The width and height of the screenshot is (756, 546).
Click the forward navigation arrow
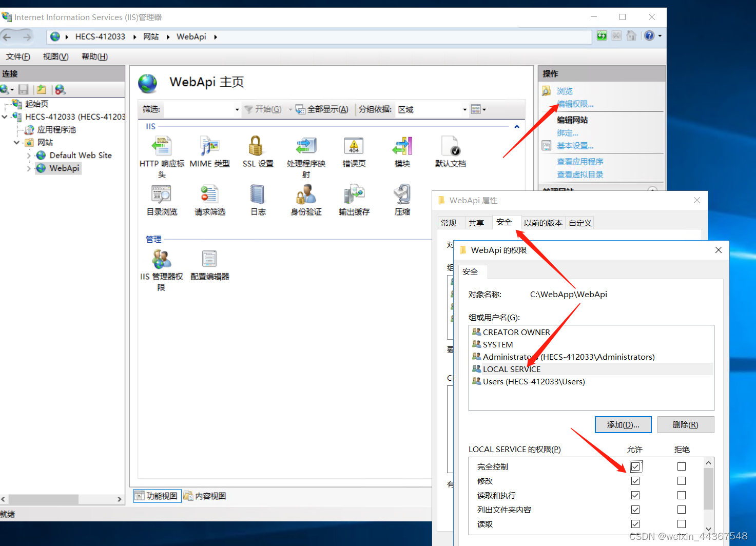(x=27, y=37)
